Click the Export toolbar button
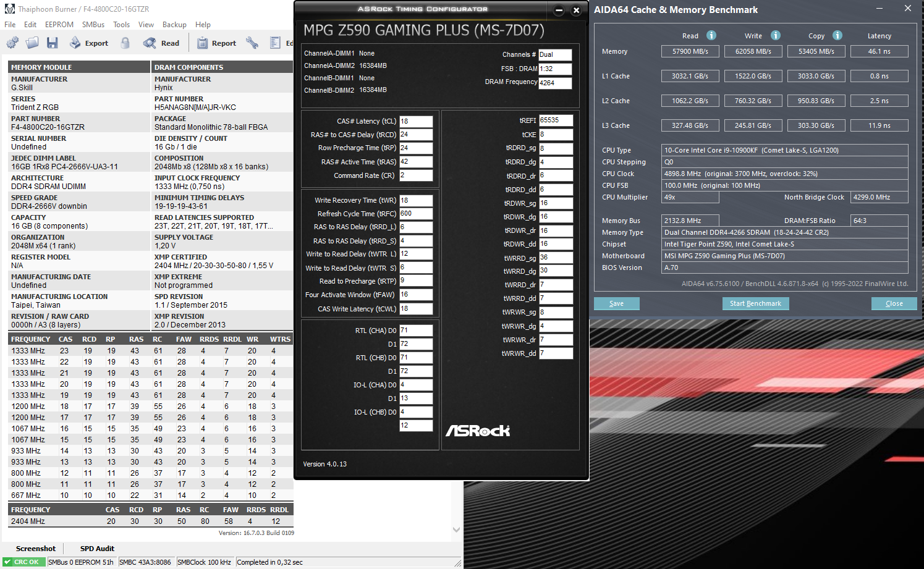The width and height of the screenshot is (924, 569). 89,43
